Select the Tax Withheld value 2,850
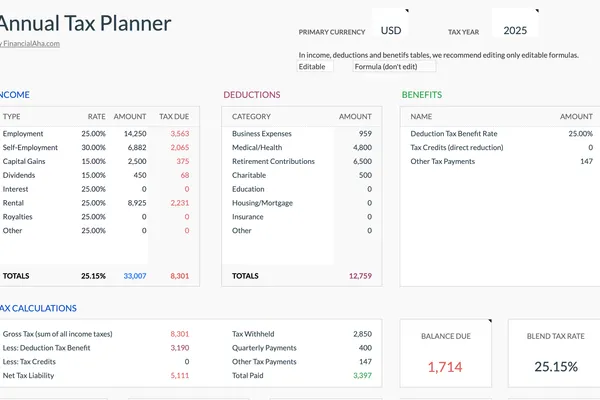 [362, 333]
